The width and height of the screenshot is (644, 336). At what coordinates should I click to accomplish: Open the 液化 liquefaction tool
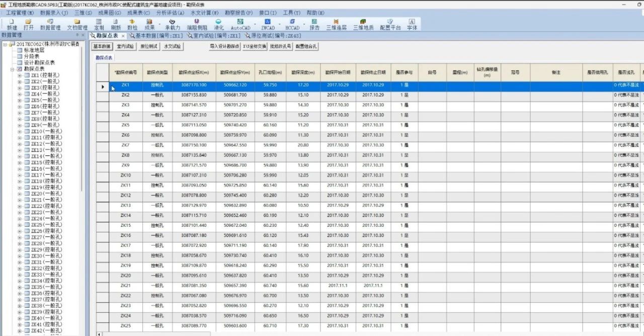tap(218, 24)
